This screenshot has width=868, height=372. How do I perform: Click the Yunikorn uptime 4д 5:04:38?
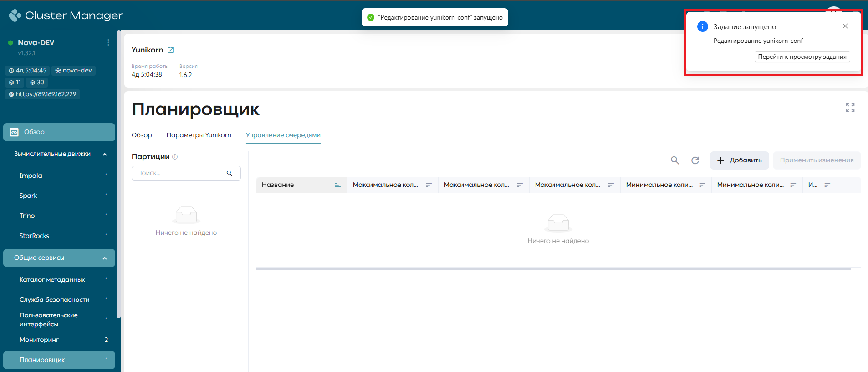coord(147,75)
